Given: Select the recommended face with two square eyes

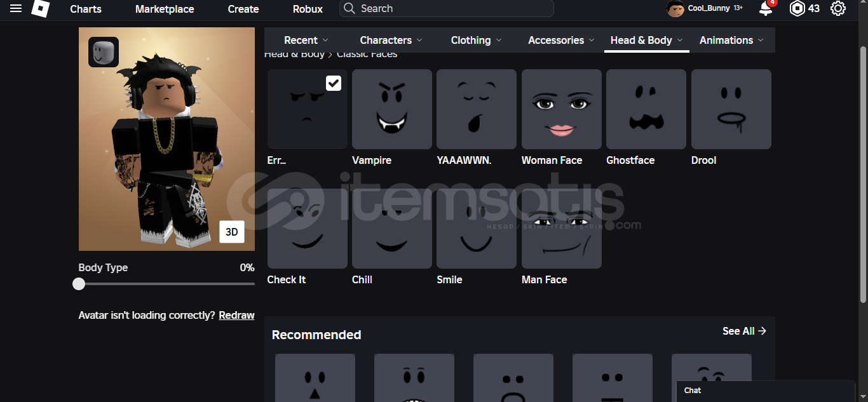Looking at the screenshot, I should tap(613, 378).
